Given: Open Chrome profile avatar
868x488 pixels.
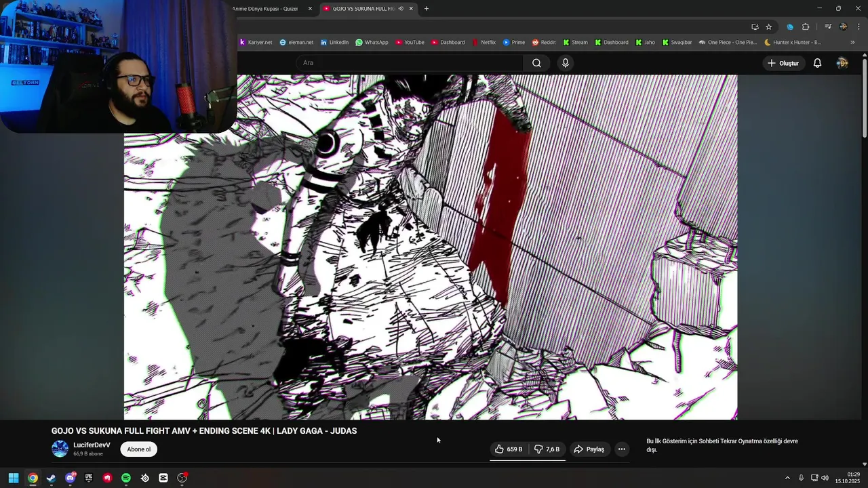Looking at the screenshot, I should pos(843,27).
